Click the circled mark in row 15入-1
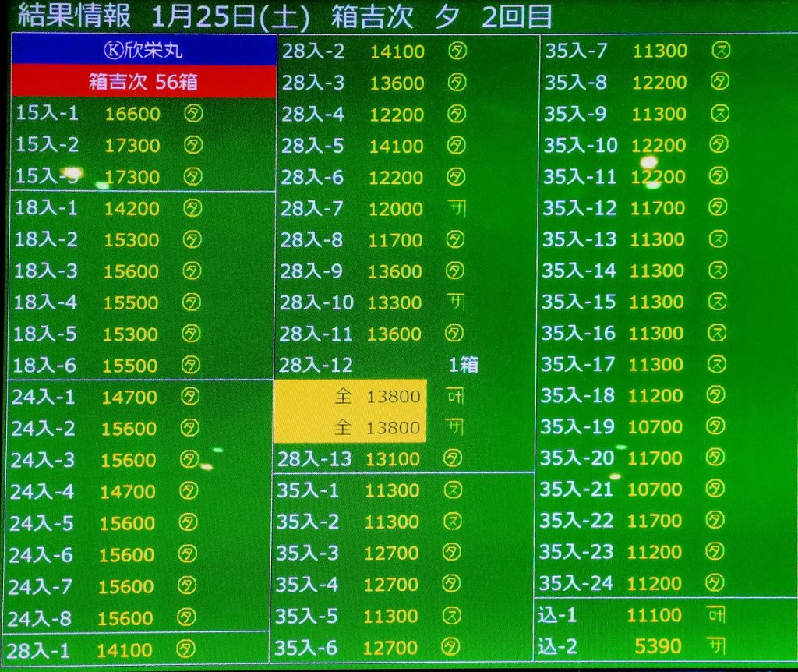The image size is (798, 672). (192, 114)
